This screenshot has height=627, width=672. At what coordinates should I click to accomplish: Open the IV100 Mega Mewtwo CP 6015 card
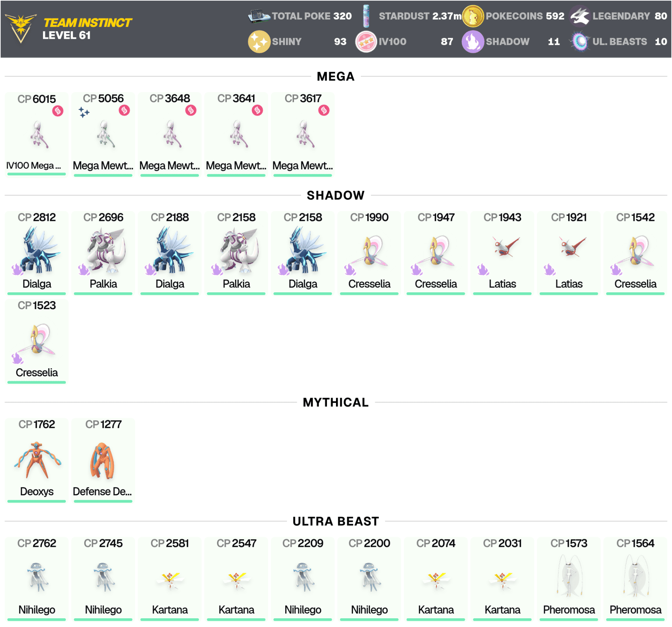[x=37, y=134]
